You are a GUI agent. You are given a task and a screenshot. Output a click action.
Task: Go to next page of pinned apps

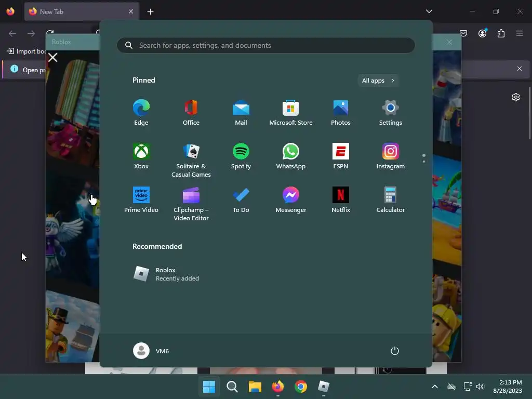point(424,161)
